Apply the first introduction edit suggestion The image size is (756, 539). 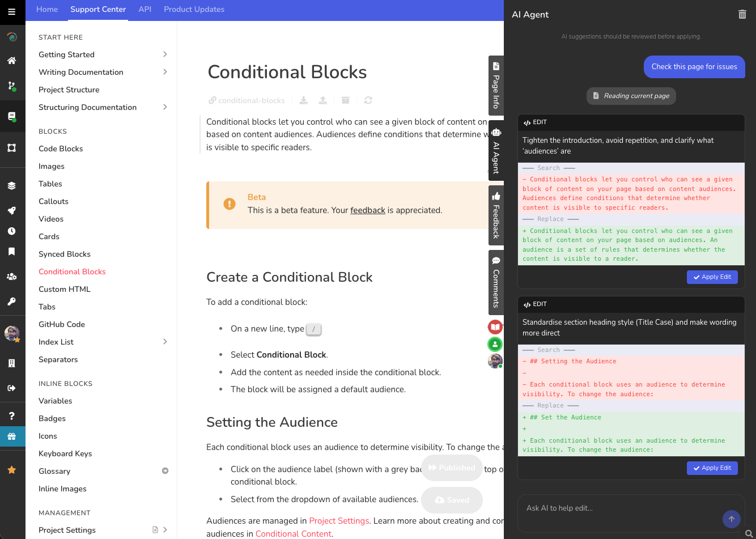pos(712,277)
